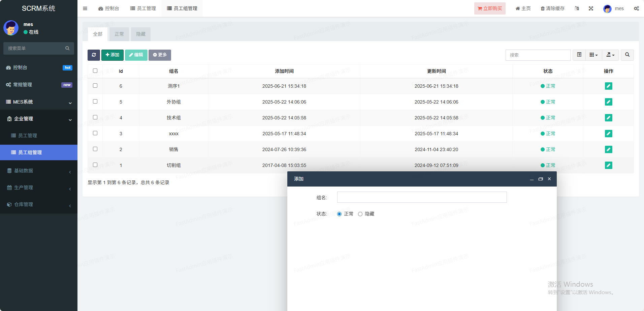This screenshot has height=311, width=644.
Task: Switch to the 正常 filter tab
Action: [x=119, y=34]
